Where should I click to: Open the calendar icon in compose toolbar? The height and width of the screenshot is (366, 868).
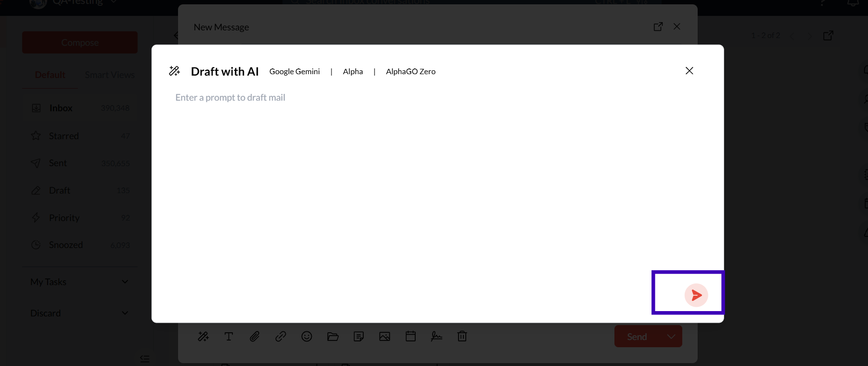coord(410,336)
